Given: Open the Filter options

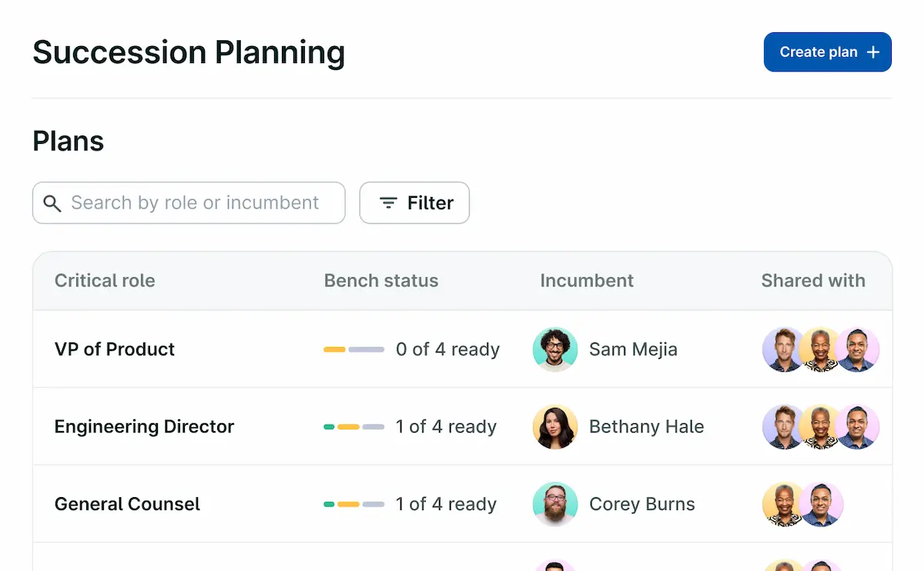Looking at the screenshot, I should point(414,203).
